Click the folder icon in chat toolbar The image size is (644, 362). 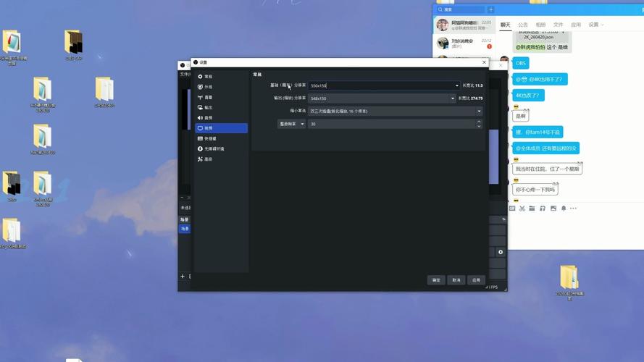532,209
